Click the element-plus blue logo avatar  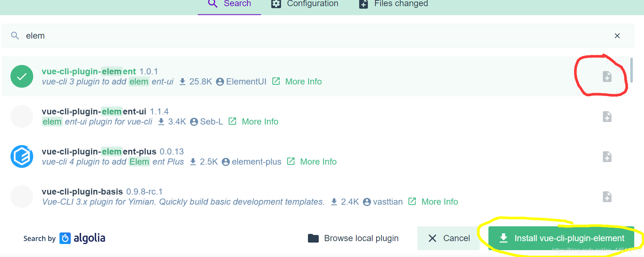22,156
